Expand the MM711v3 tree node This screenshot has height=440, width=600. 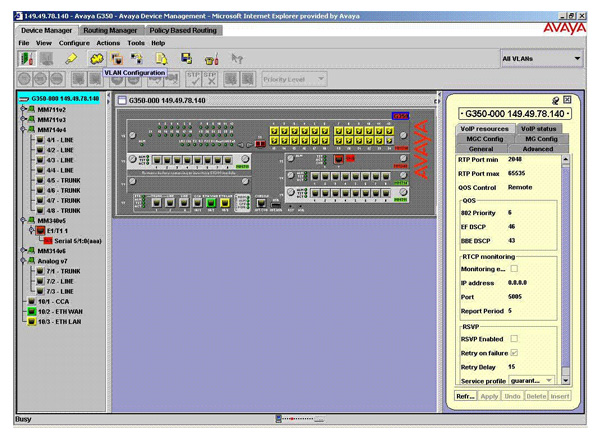click(23, 119)
